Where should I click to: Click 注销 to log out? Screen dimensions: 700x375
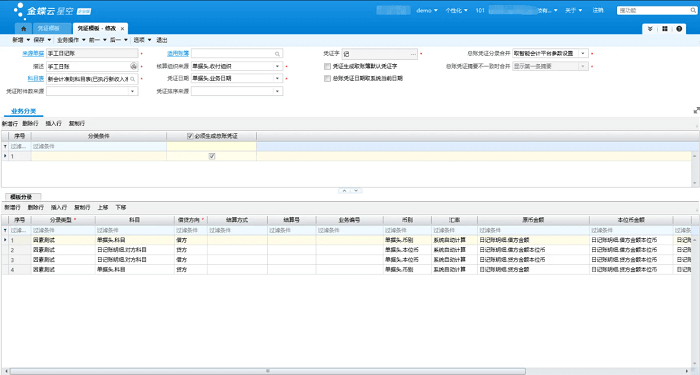click(598, 10)
